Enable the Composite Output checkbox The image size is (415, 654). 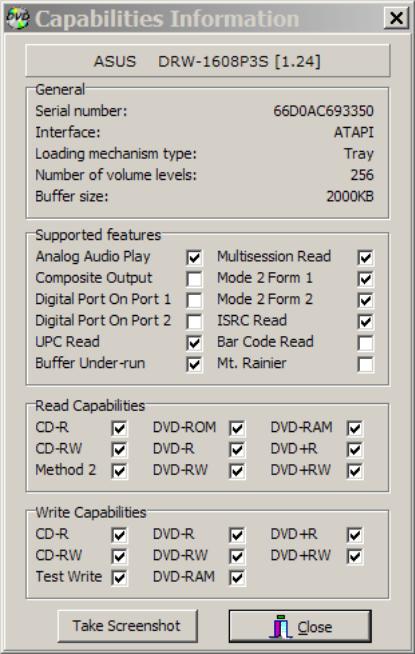pos(194,279)
